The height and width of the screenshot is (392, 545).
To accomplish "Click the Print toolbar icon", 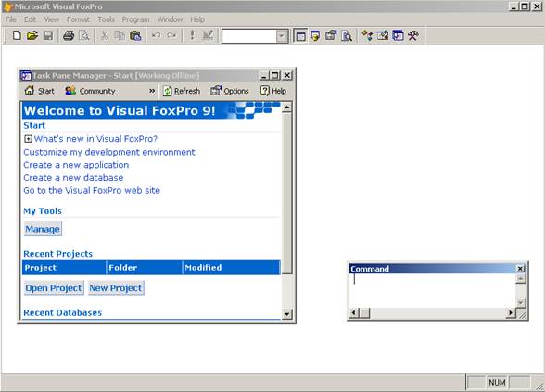I will coord(69,35).
